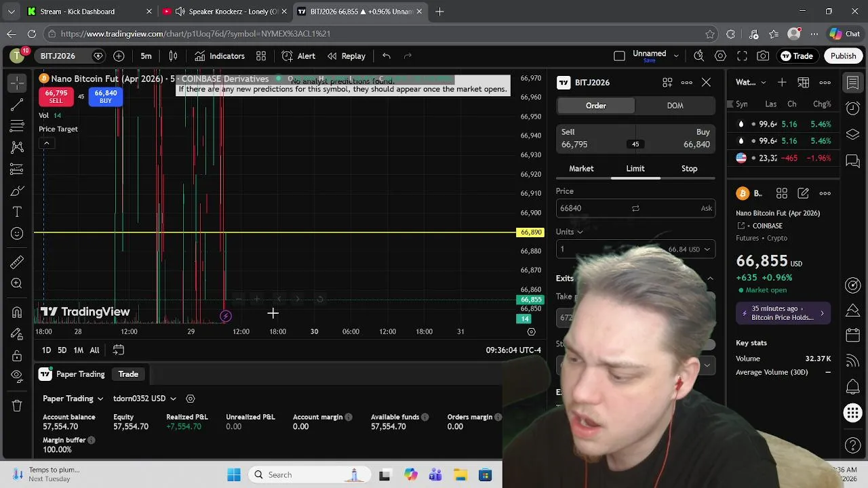868x488 pixels.
Task: Start bar Replay mode
Action: click(x=346, y=56)
